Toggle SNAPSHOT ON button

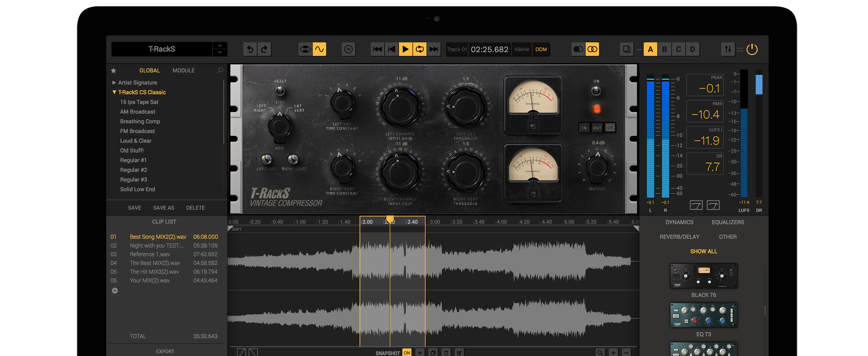pyautogui.click(x=407, y=353)
